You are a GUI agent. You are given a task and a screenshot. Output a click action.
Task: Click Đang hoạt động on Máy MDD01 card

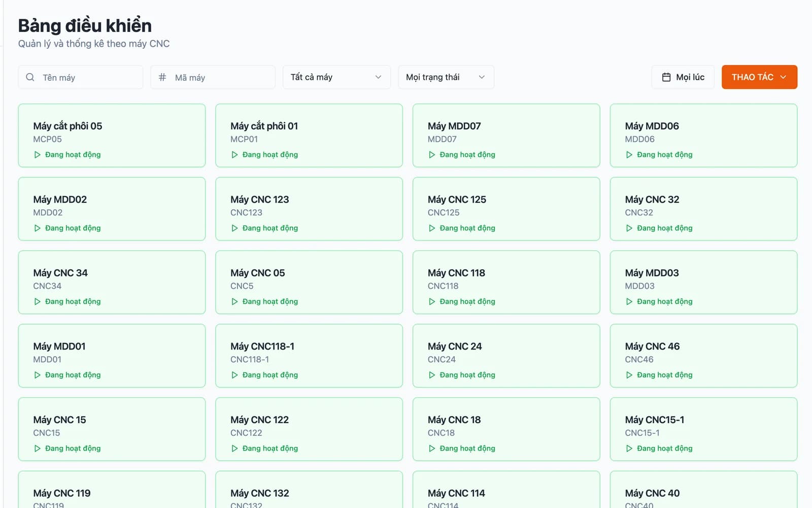pos(73,375)
